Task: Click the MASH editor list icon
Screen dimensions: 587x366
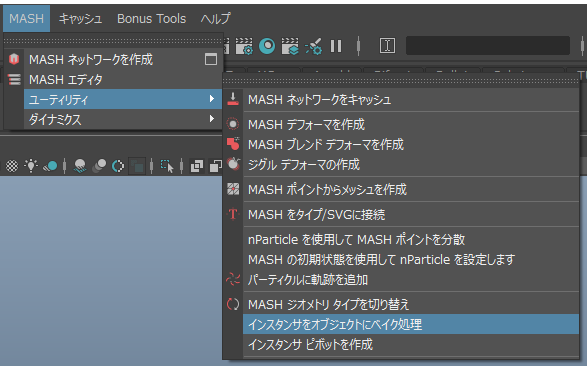Action: (x=14, y=79)
